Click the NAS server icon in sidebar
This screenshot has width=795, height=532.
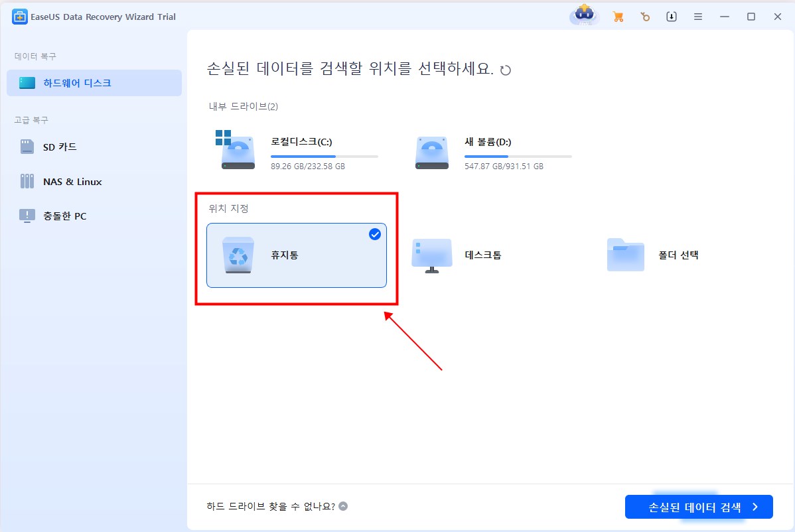click(27, 181)
